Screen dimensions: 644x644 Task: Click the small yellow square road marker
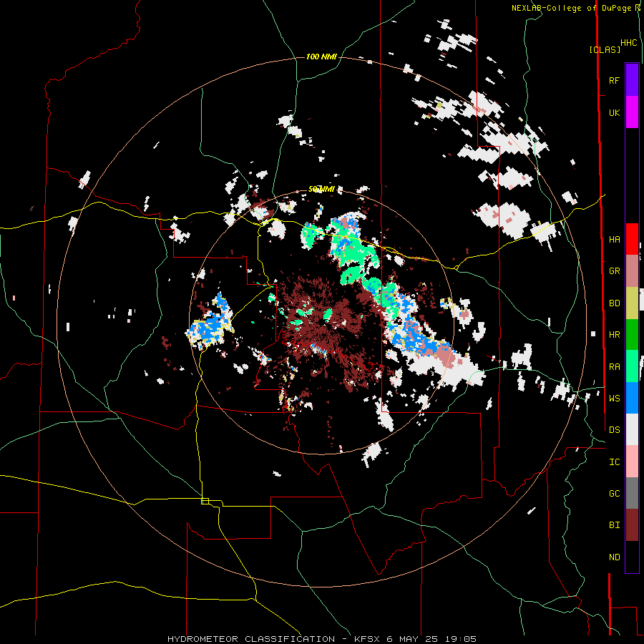pyautogui.click(x=205, y=501)
